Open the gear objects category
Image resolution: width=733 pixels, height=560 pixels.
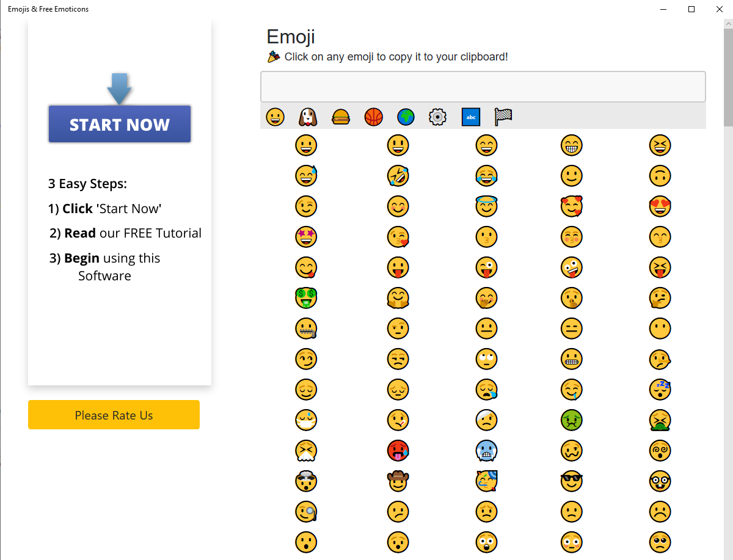(437, 116)
